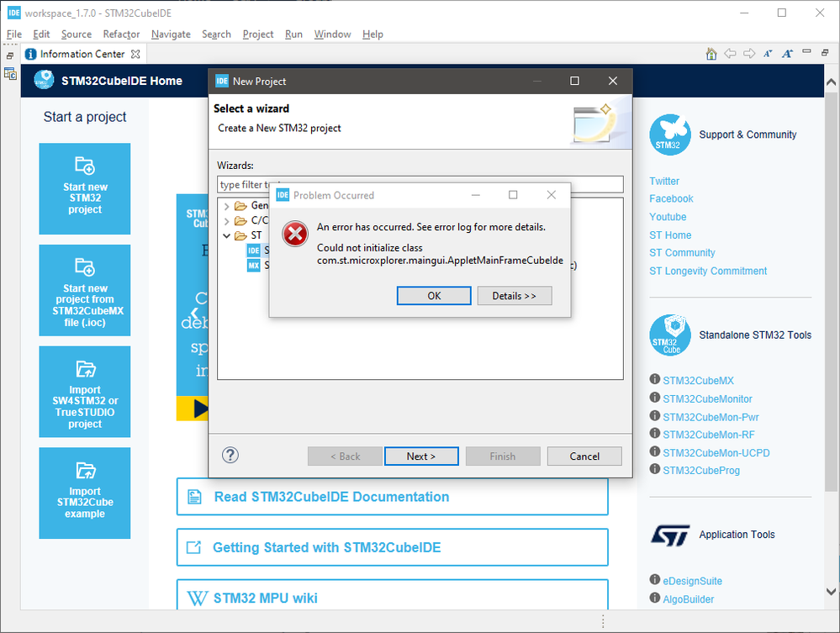This screenshot has height=633, width=840.
Task: Click Import STM32Cube example tile
Action: [85, 493]
